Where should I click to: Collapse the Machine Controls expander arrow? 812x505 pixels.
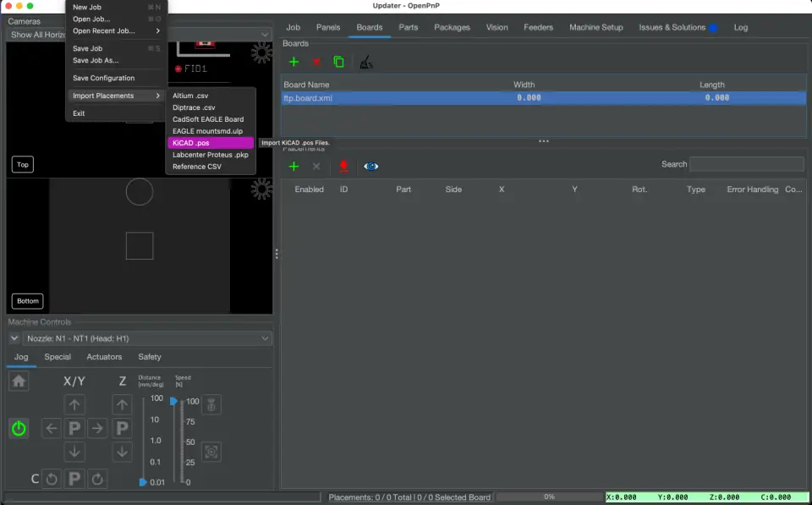[x=14, y=338]
